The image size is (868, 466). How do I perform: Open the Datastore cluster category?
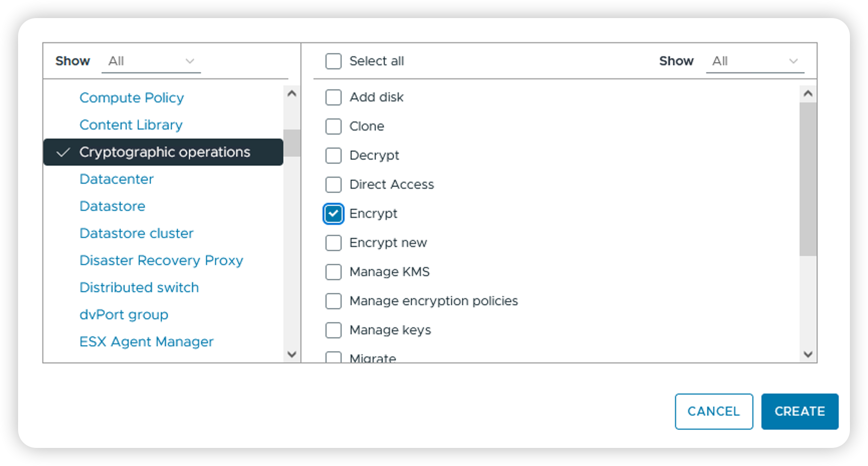[x=136, y=234]
